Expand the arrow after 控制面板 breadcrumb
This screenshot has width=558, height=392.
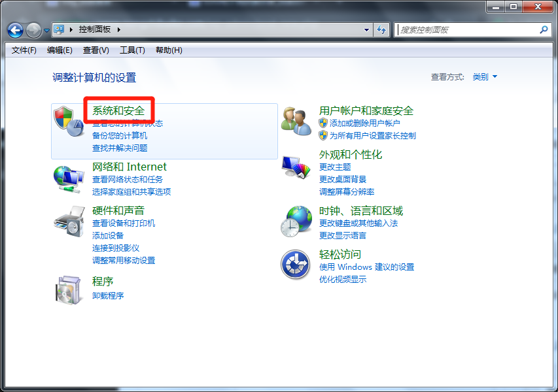click(119, 29)
